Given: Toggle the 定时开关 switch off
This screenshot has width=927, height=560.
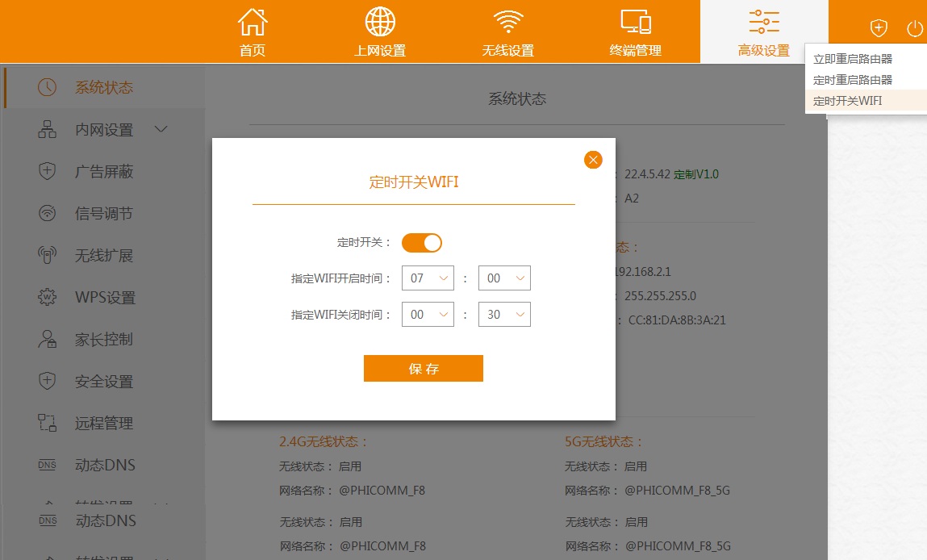Looking at the screenshot, I should tap(421, 242).
